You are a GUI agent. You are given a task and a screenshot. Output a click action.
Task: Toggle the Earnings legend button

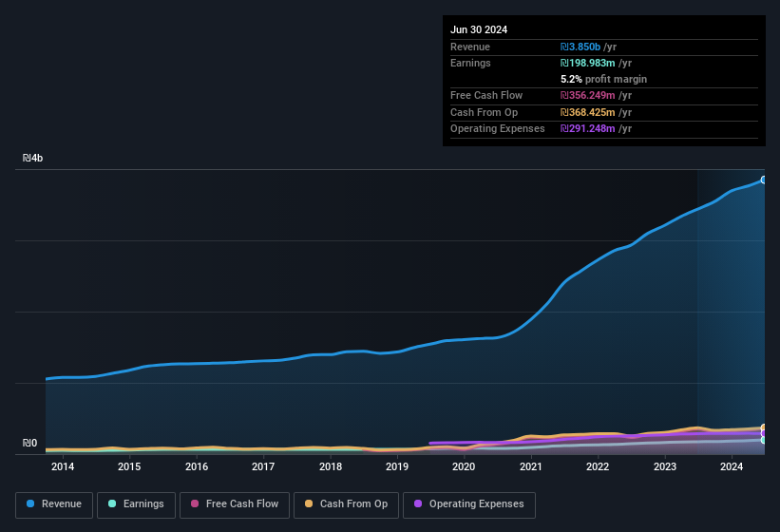tap(136, 505)
